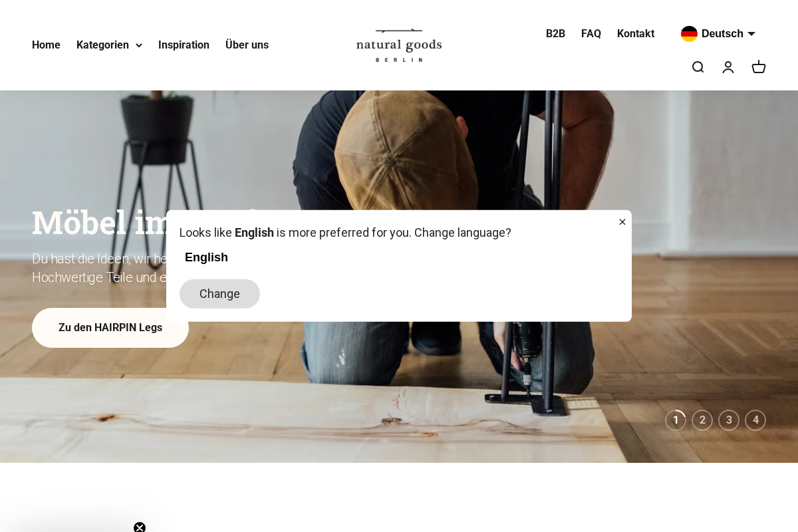Open the Deutsch language dropdown
The height and width of the screenshot is (532, 798).
[x=722, y=34]
